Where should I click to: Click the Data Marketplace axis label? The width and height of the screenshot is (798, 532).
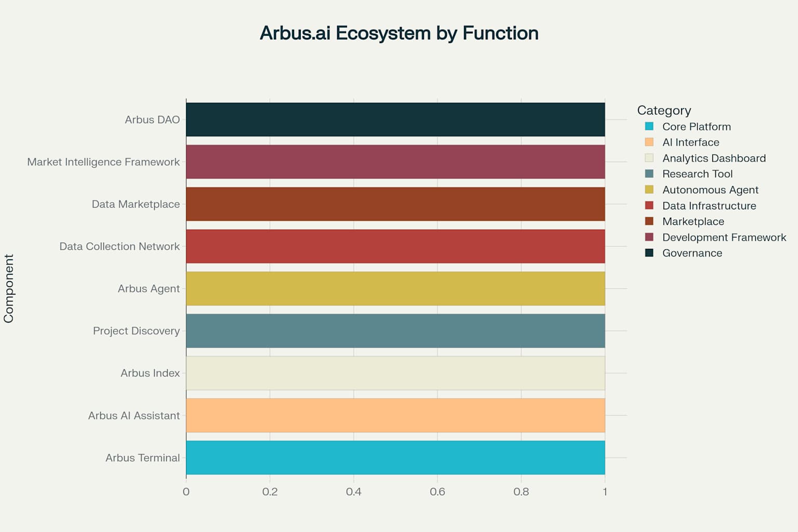136,204
